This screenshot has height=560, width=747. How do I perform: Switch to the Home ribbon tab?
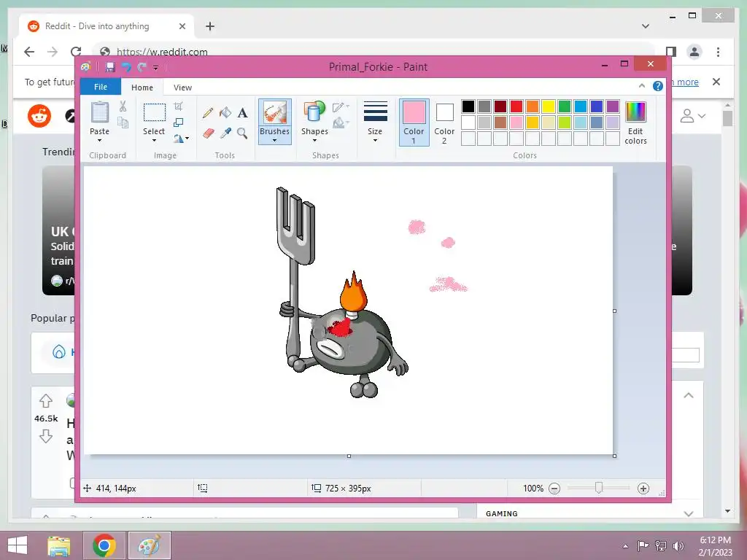(142, 87)
